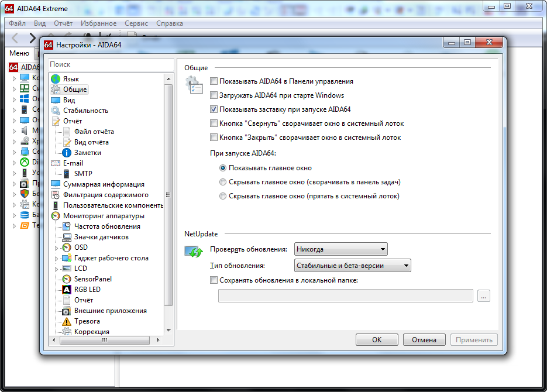Click the filter icon beside Фильтрация содержимого

pos(56,195)
